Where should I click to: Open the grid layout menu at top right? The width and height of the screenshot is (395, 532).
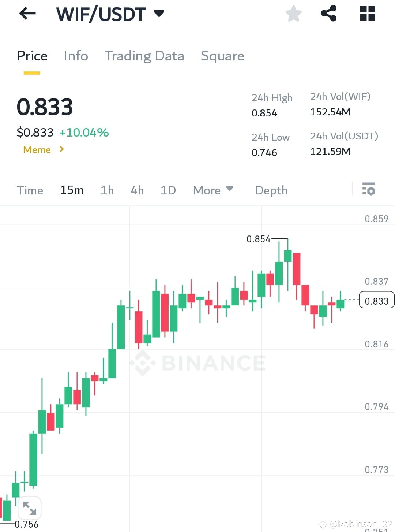coord(366,14)
